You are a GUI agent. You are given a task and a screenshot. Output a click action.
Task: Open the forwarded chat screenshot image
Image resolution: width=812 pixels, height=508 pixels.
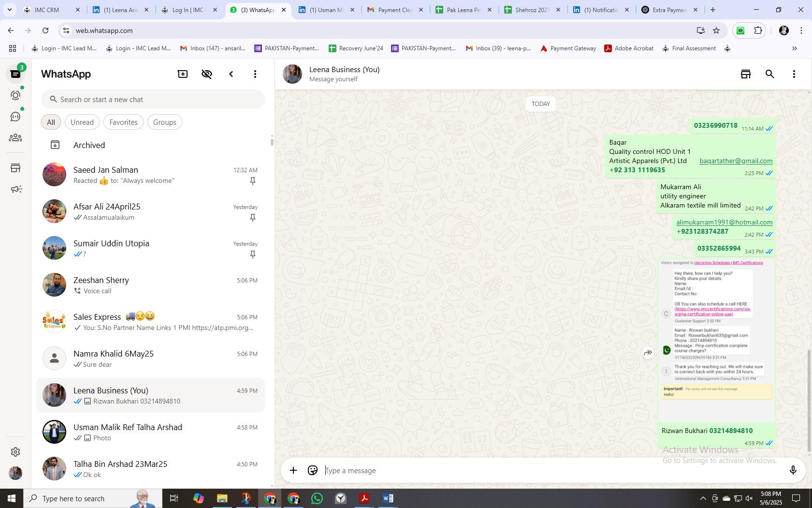point(717,340)
